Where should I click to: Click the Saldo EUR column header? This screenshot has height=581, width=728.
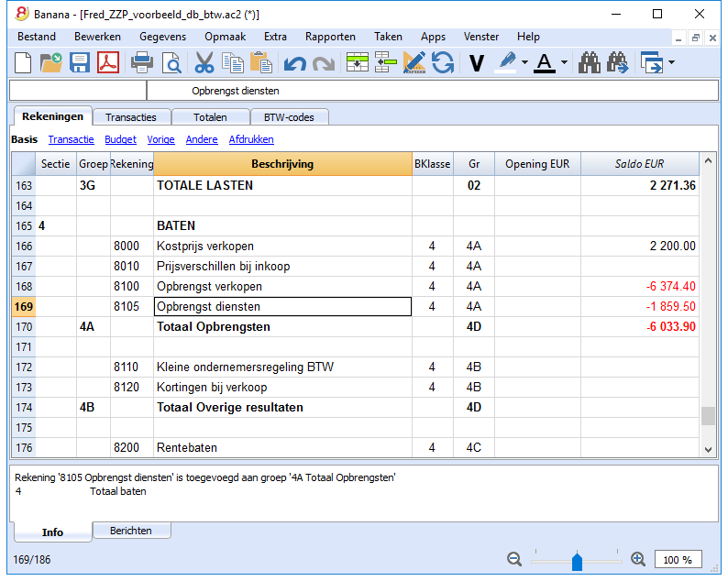[x=639, y=164]
